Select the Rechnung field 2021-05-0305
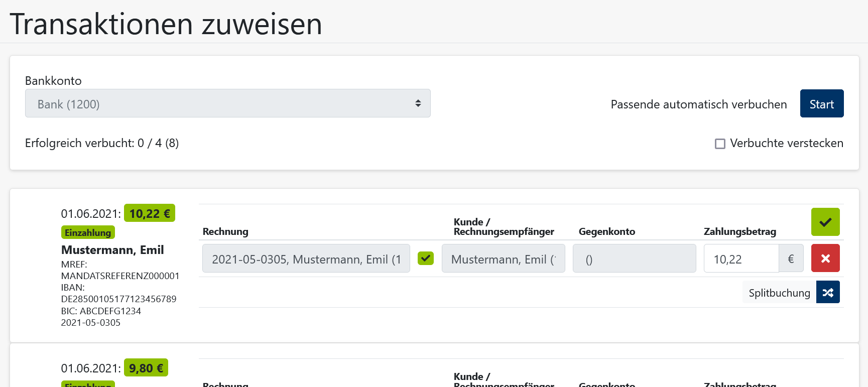This screenshot has height=387, width=868. click(x=306, y=259)
